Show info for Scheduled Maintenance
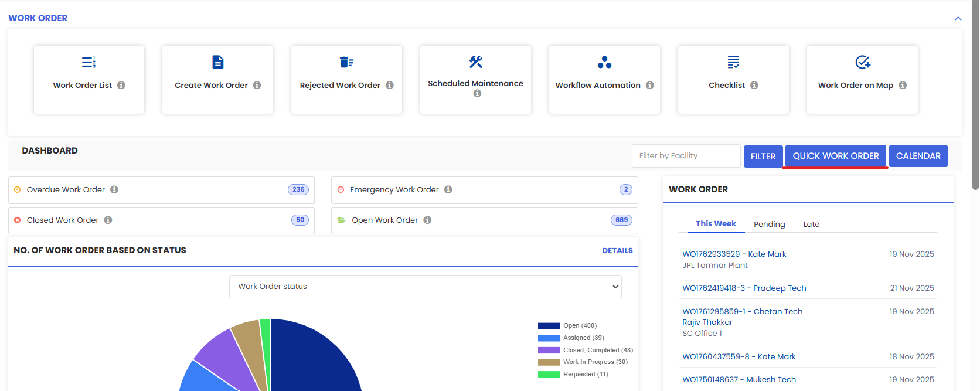Image resolution: width=980 pixels, height=391 pixels. click(x=477, y=93)
